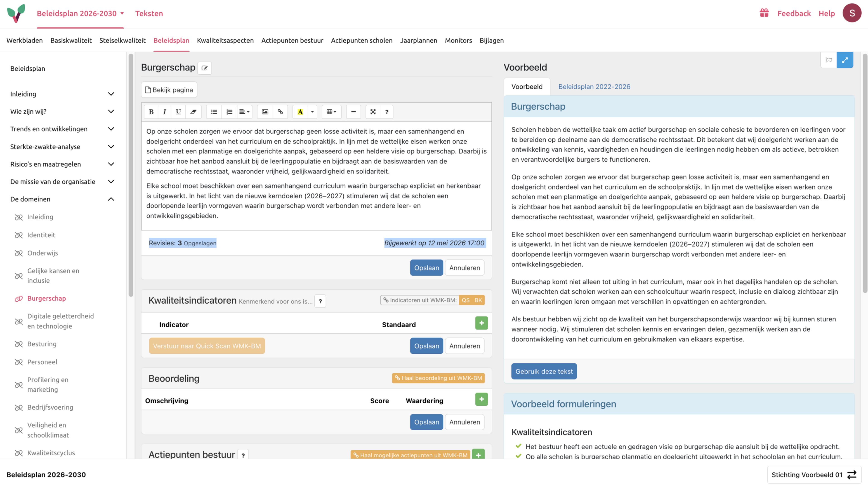Expand Risico's en maatregelen section
The image size is (868, 485).
[111, 164]
